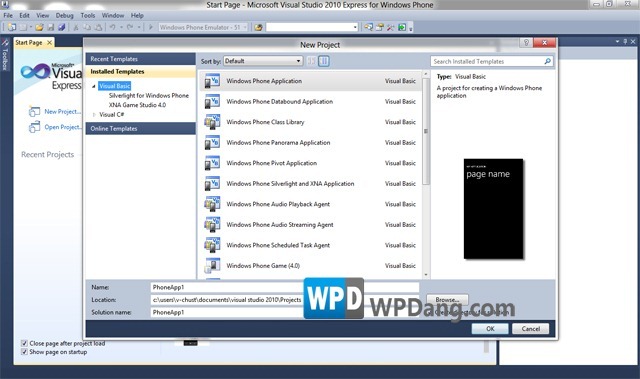Open the Online Templates section
The image size is (640, 379).
click(x=140, y=129)
